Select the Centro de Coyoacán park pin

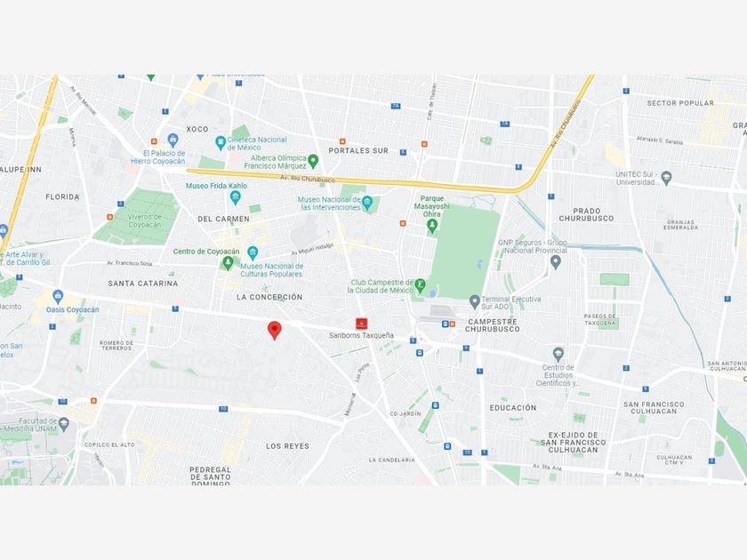pos(229,263)
